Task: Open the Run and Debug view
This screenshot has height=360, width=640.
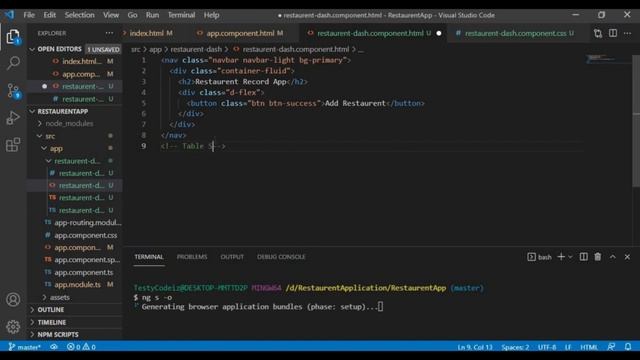Action: coord(13,118)
